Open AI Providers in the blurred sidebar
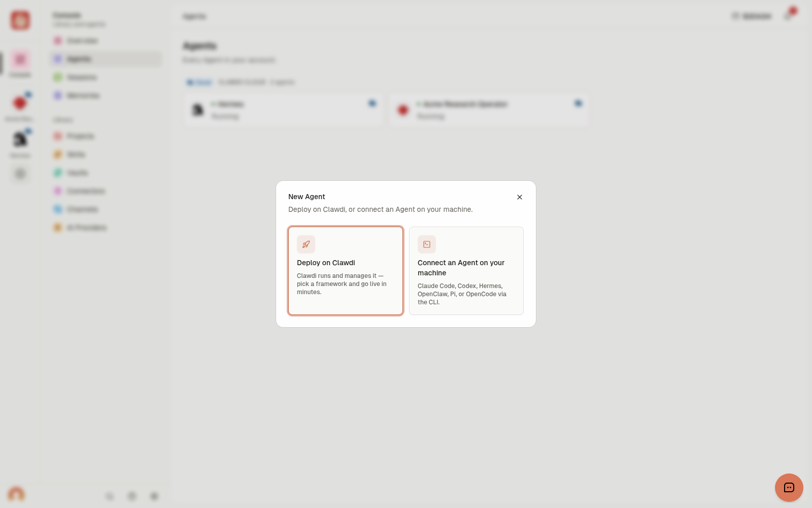The image size is (812, 508). [x=106, y=228]
